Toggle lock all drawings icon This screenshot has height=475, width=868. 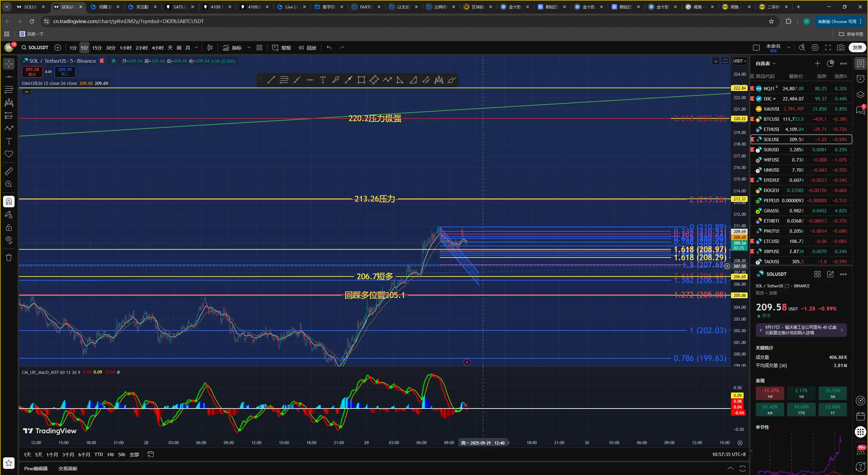tap(9, 227)
